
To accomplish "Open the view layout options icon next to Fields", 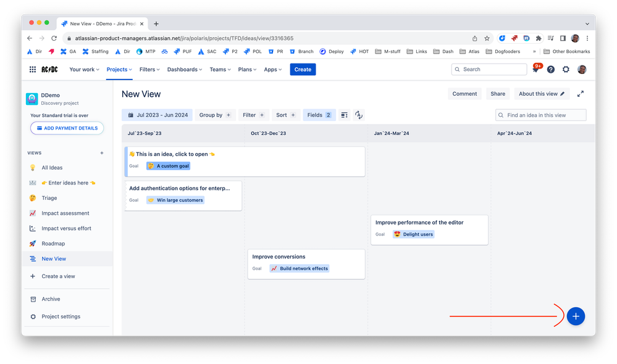I will coord(344,115).
